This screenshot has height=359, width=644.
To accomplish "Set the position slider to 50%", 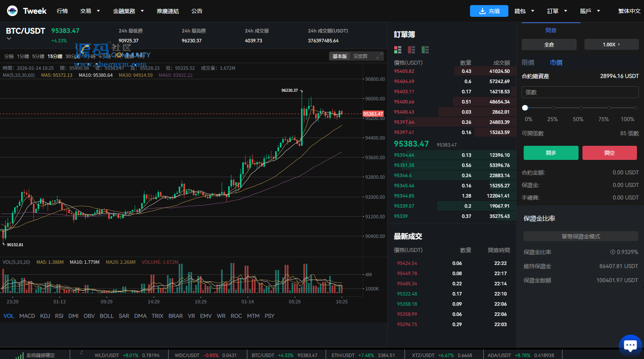I will (x=581, y=108).
